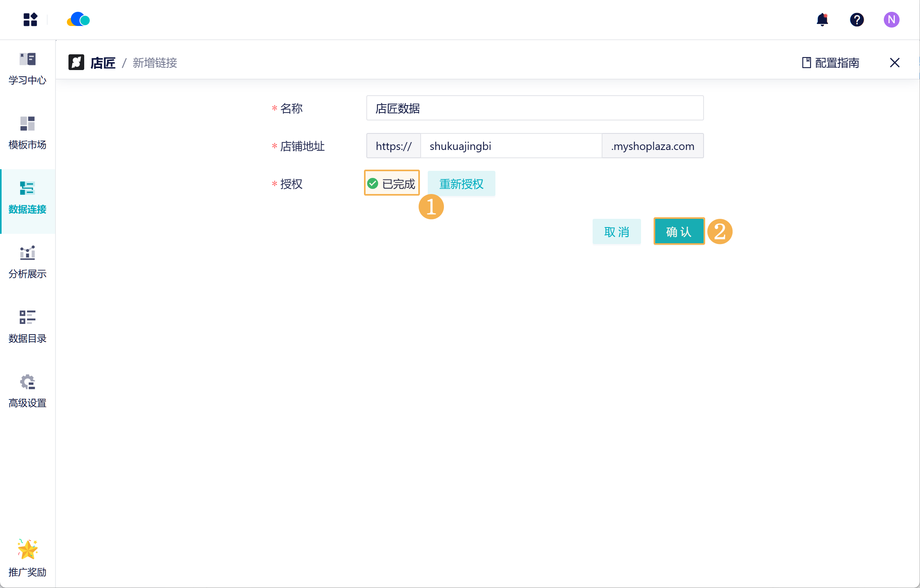This screenshot has height=588, width=920.
Task: Close the 新增链接 panel
Action: (894, 63)
